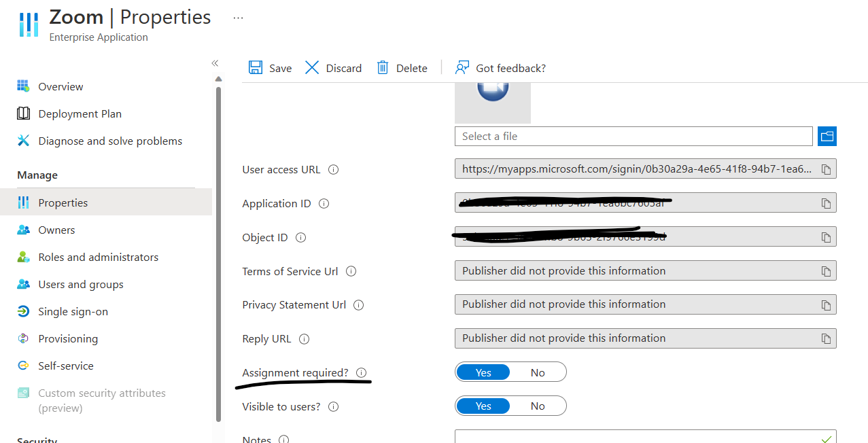Set Assignment required to No
This screenshot has width=868, height=443.
point(538,372)
